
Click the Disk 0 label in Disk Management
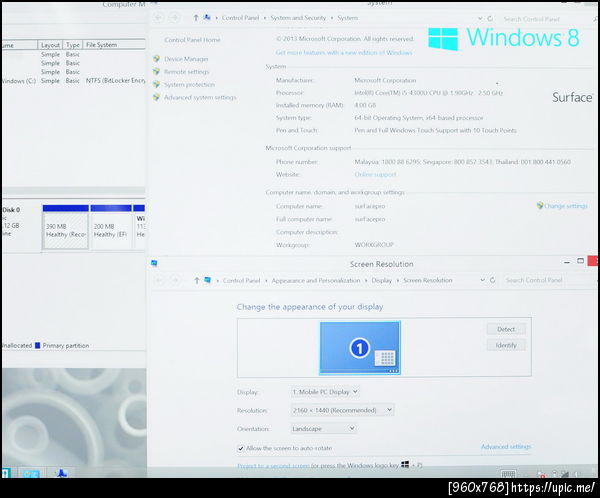pyautogui.click(x=11, y=209)
